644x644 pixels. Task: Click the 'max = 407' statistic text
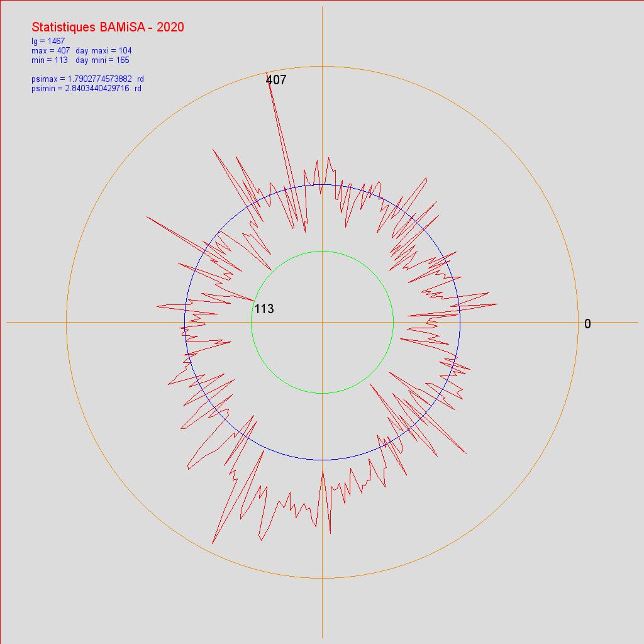(51, 50)
